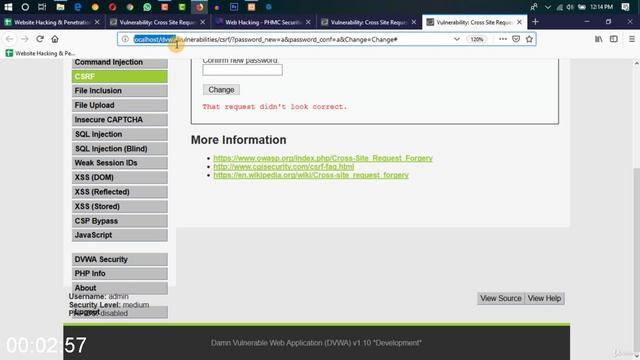This screenshot has height=360, width=640.
Task: Open Windows Start menu
Action: click(8, 7)
